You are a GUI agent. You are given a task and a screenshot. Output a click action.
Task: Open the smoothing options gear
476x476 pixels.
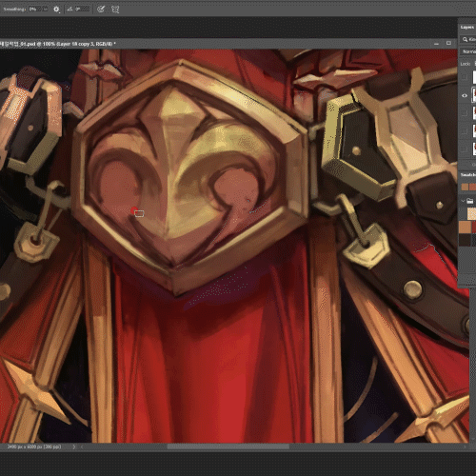click(x=56, y=10)
